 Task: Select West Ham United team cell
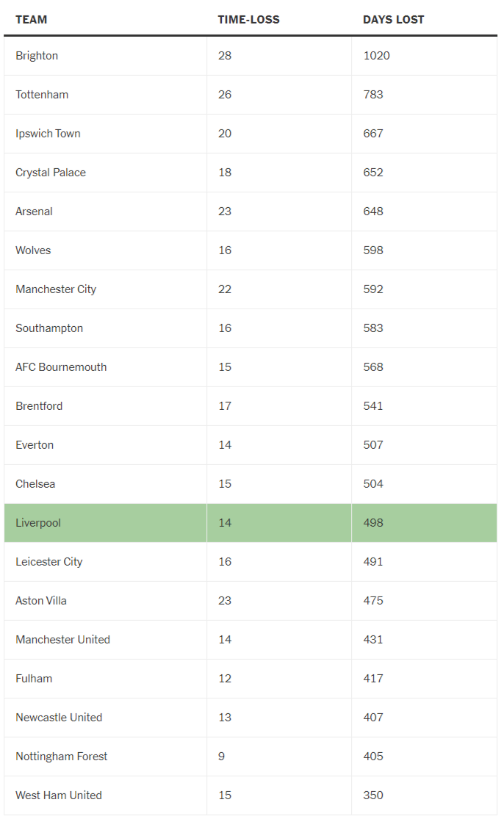(x=59, y=795)
